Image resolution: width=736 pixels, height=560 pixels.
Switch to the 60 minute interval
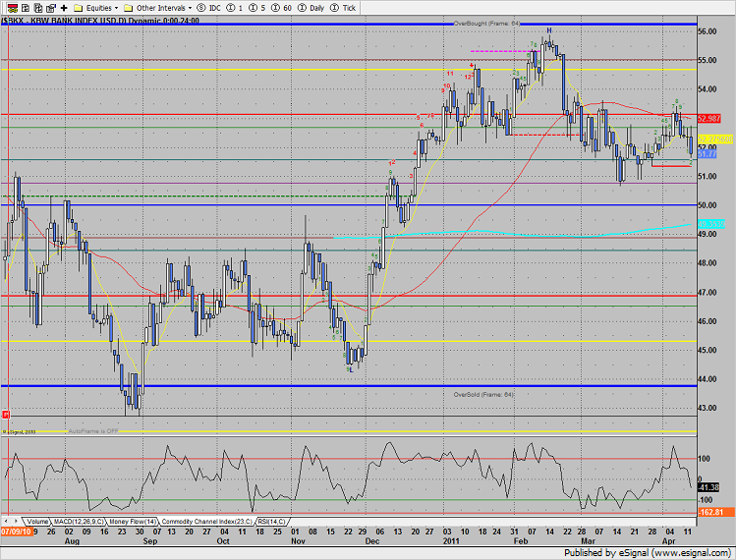point(282,8)
